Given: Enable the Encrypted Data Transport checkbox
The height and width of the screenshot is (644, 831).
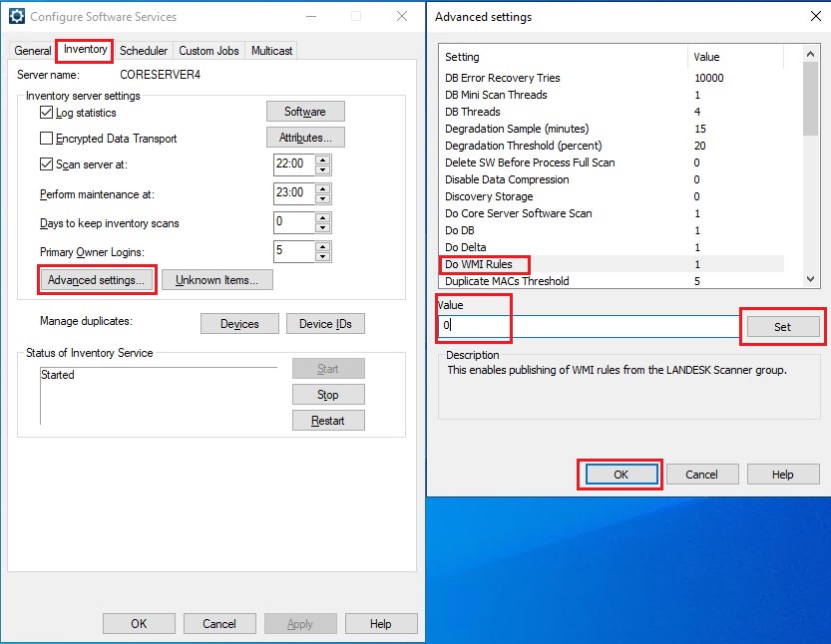Looking at the screenshot, I should click(x=46, y=139).
